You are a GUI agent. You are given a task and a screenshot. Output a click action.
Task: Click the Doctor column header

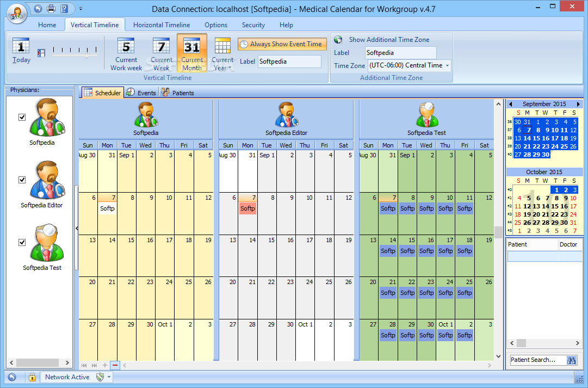[571, 244]
